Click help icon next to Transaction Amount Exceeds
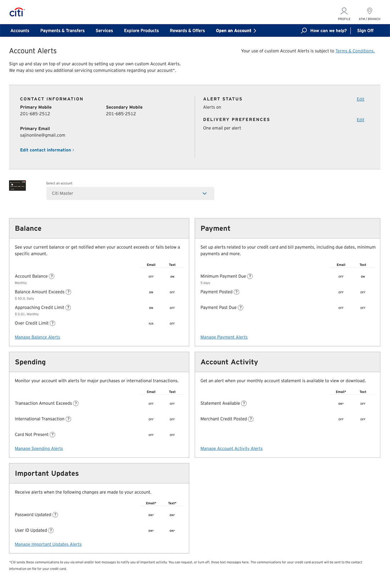Image resolution: width=390 pixels, height=588 pixels. point(76,403)
